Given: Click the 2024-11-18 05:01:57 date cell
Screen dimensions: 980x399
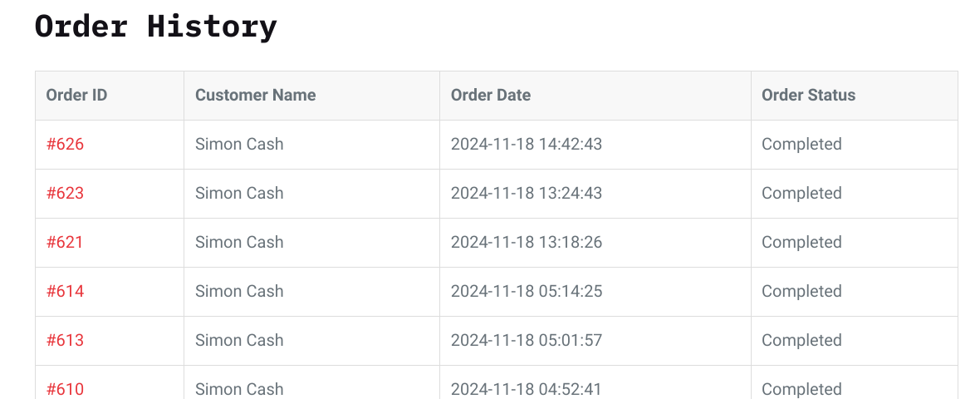Looking at the screenshot, I should [x=526, y=340].
